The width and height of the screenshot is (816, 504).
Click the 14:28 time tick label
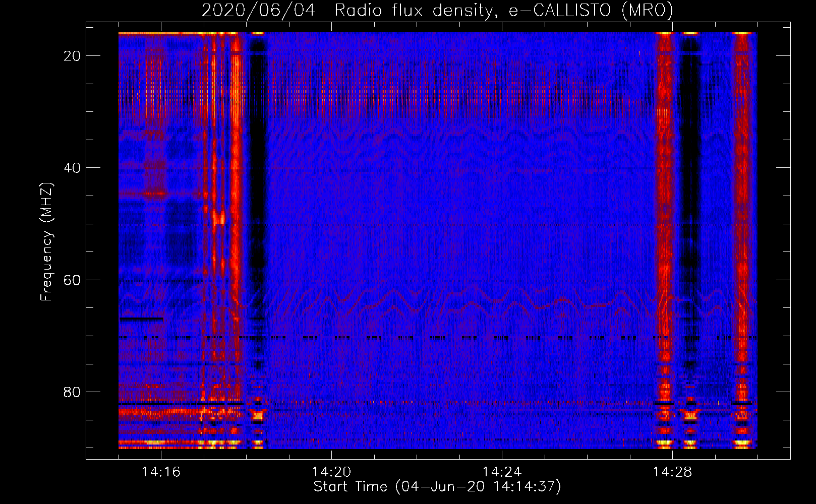pyautogui.click(x=672, y=472)
